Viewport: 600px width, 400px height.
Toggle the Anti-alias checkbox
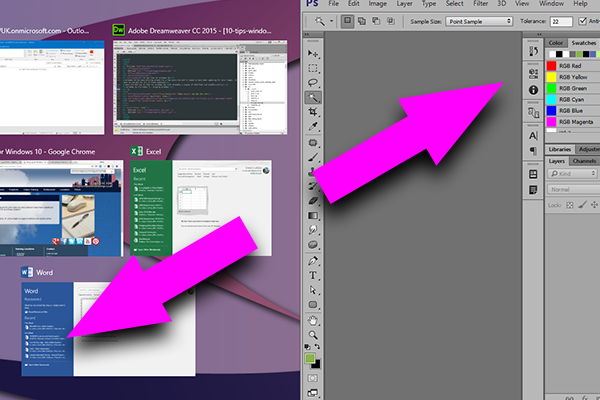click(582, 21)
